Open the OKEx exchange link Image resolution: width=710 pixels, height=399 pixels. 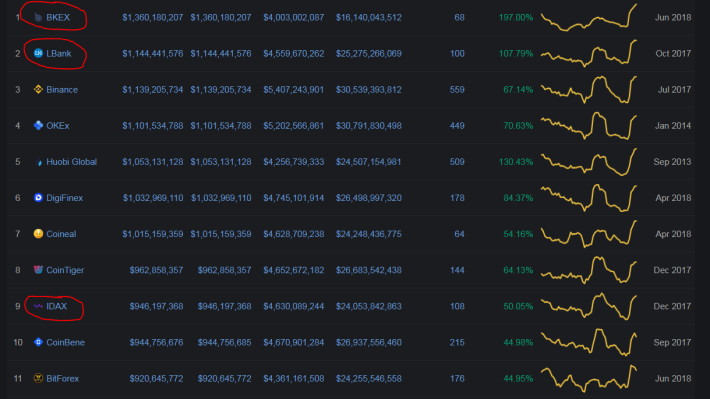58,125
